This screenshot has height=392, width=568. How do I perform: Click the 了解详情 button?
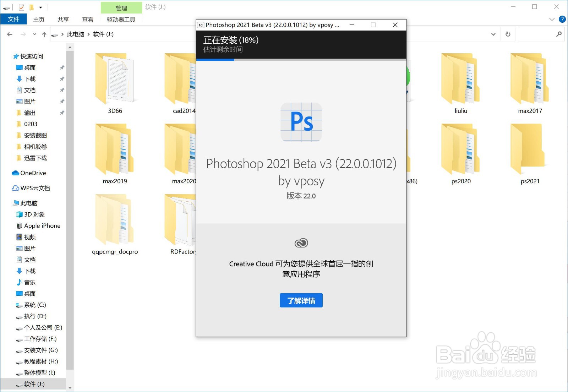point(301,300)
